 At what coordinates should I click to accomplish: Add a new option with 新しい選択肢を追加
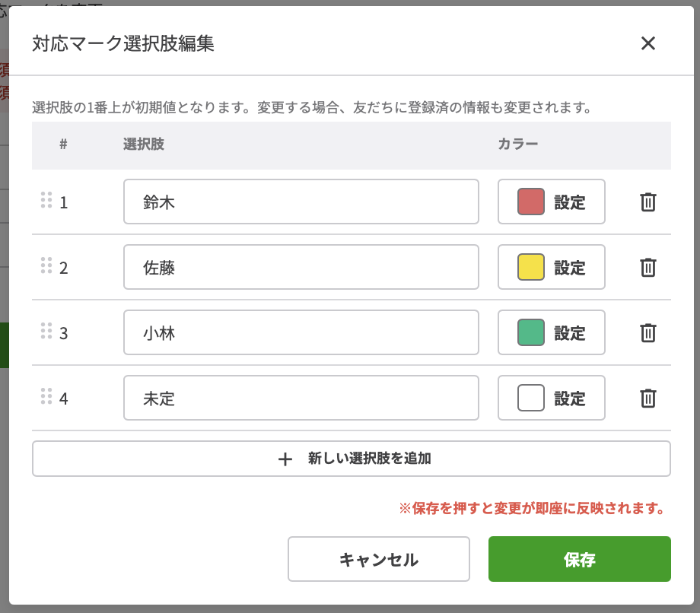(351, 459)
